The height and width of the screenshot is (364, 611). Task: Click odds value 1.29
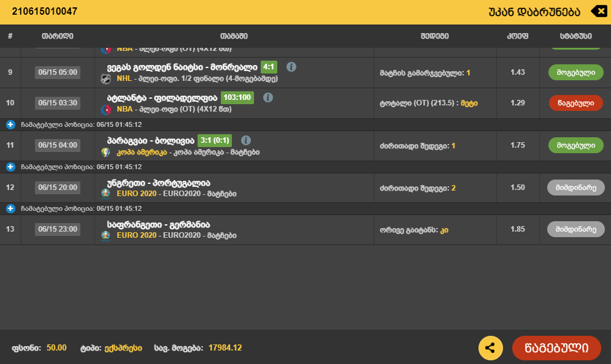pos(518,103)
